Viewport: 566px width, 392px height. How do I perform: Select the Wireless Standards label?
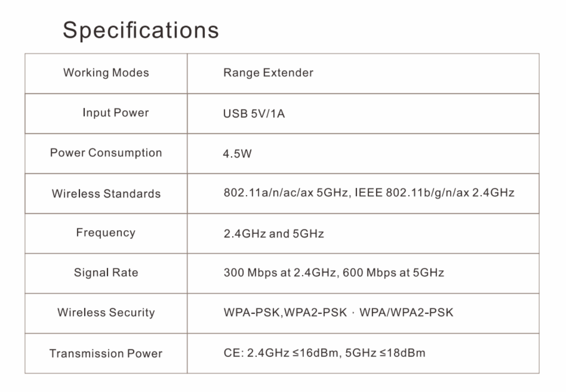tap(106, 194)
